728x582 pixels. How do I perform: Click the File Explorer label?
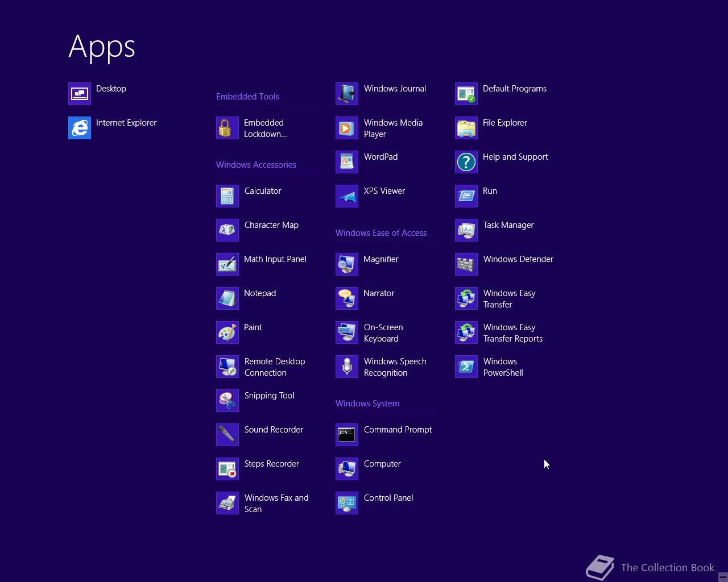click(505, 123)
